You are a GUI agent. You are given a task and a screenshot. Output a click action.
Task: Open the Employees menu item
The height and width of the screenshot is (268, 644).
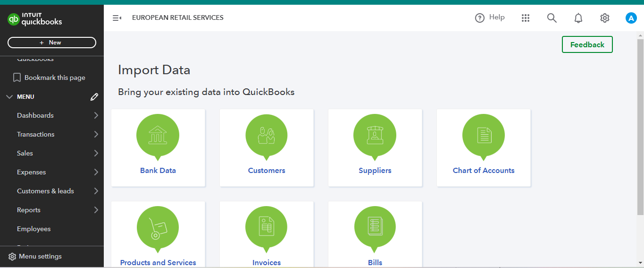34,229
